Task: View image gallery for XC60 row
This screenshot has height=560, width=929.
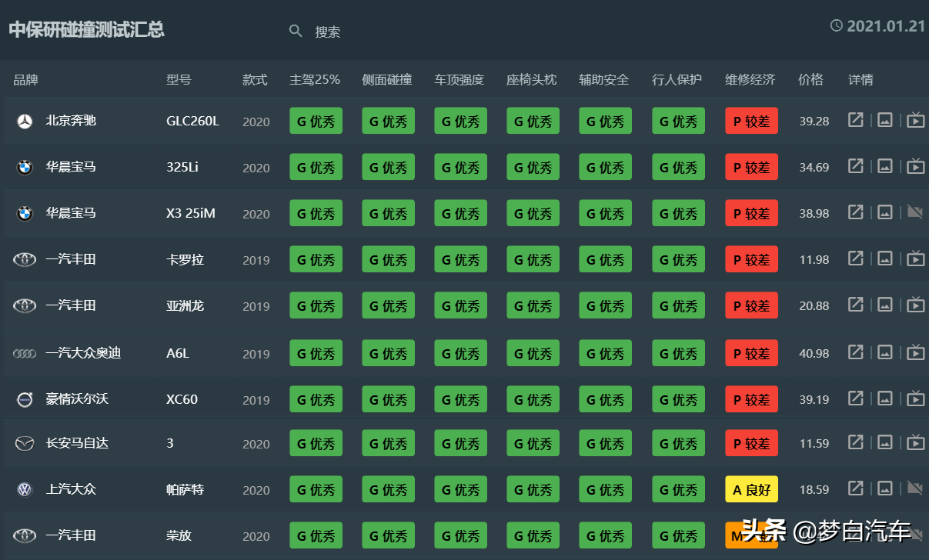Action: [885, 398]
